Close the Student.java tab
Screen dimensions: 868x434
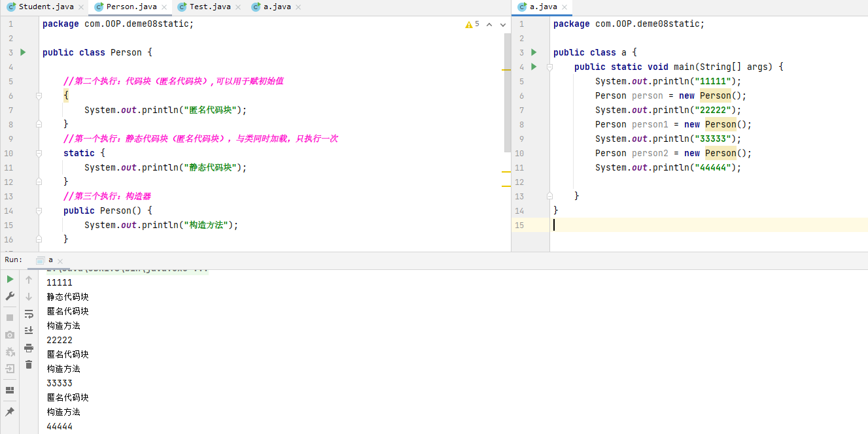[x=81, y=7]
